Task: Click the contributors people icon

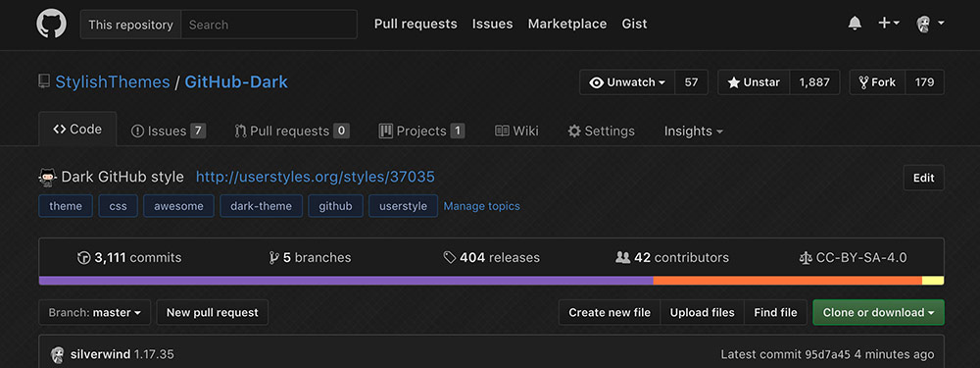Action: click(x=622, y=258)
